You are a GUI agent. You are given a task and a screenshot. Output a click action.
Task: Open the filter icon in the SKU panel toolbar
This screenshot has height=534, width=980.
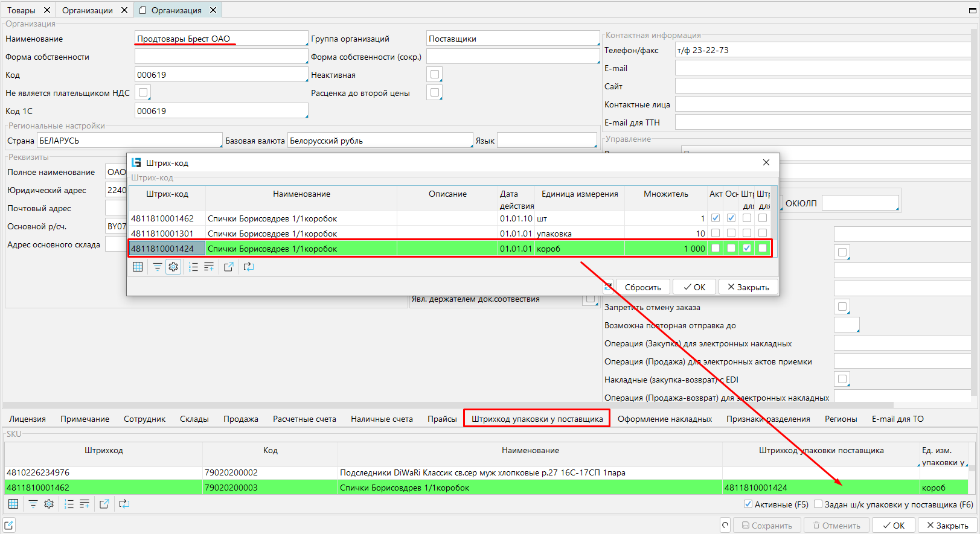point(33,504)
